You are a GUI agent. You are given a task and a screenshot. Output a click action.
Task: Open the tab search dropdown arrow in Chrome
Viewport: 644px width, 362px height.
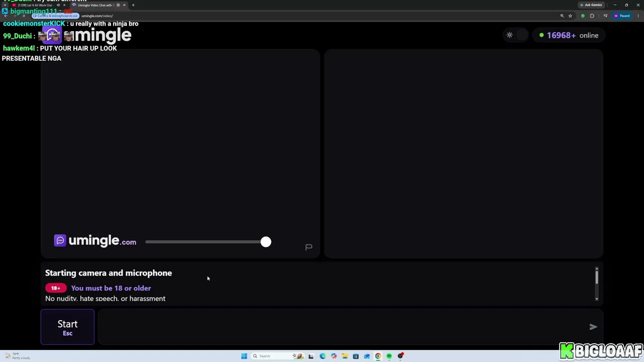(x=5, y=5)
